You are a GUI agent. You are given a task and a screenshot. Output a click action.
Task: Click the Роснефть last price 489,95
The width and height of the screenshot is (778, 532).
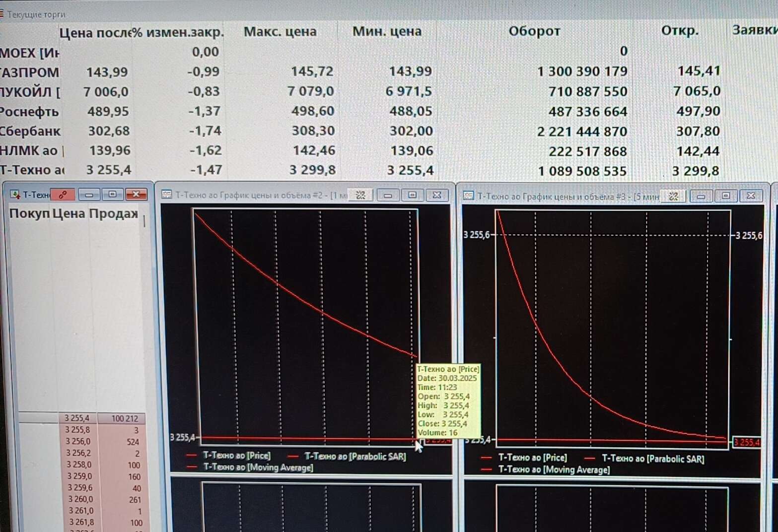[x=108, y=111]
